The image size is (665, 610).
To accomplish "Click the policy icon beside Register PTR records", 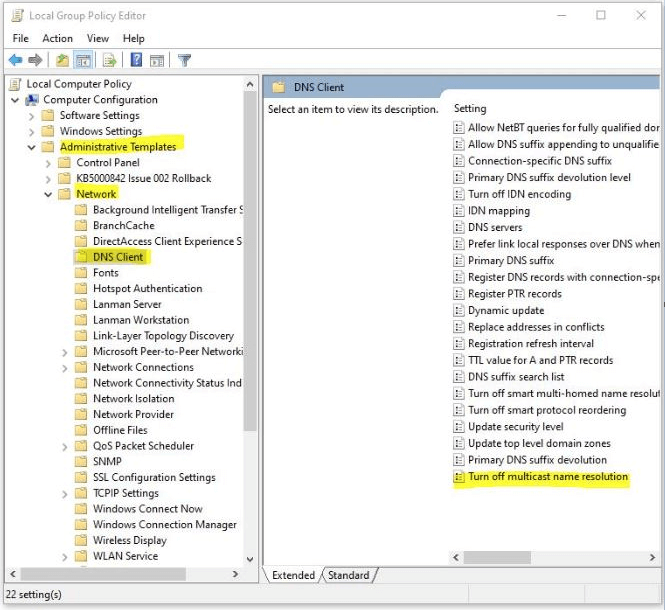I will pyautogui.click(x=458, y=294).
